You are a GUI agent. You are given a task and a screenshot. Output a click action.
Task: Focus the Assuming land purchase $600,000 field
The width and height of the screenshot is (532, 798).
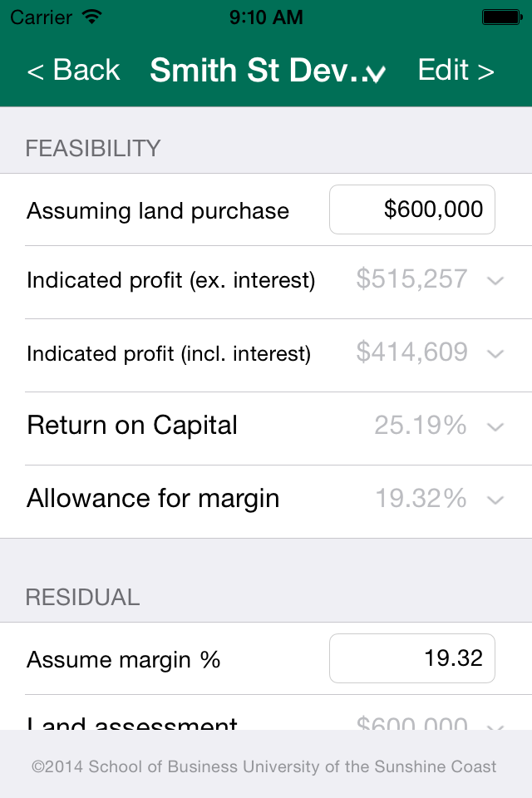point(411,209)
